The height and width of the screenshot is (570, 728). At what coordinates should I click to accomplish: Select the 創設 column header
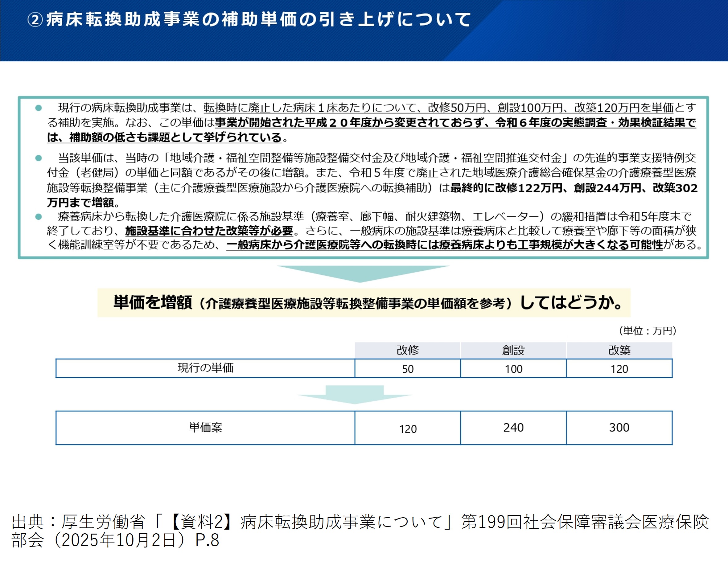click(x=513, y=350)
